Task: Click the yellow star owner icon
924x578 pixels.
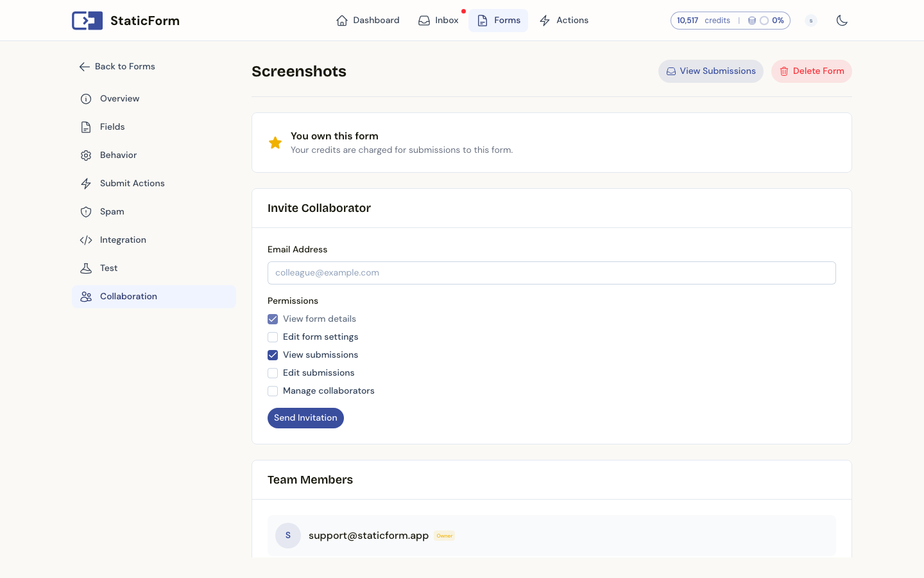Action: pos(275,143)
